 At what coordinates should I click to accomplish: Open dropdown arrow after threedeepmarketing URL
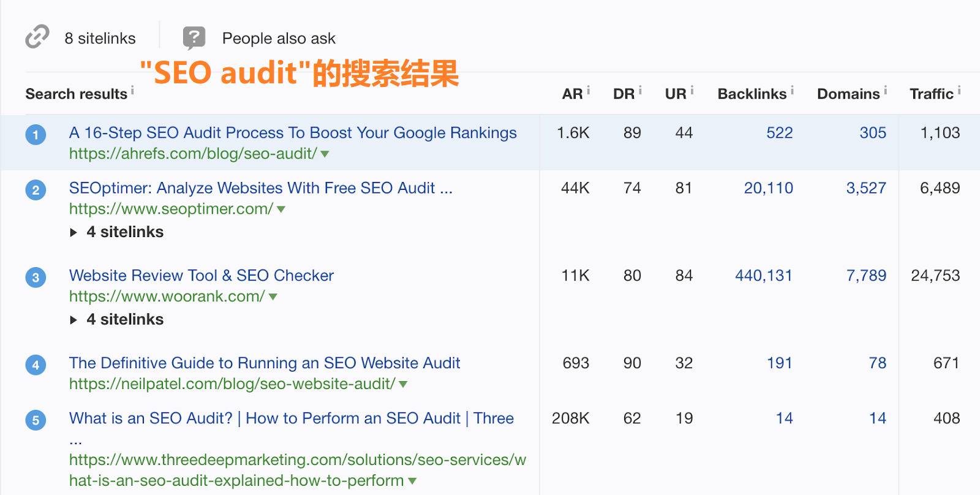(x=412, y=482)
